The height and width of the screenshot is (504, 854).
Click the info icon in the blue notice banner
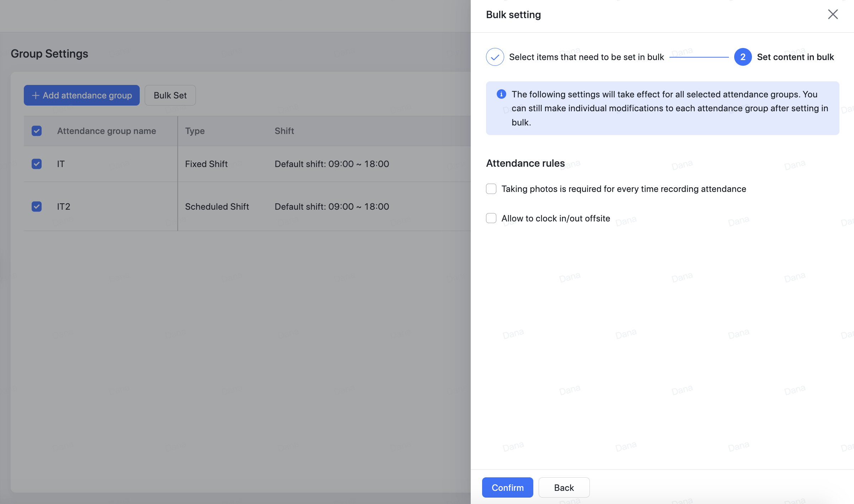click(x=501, y=94)
